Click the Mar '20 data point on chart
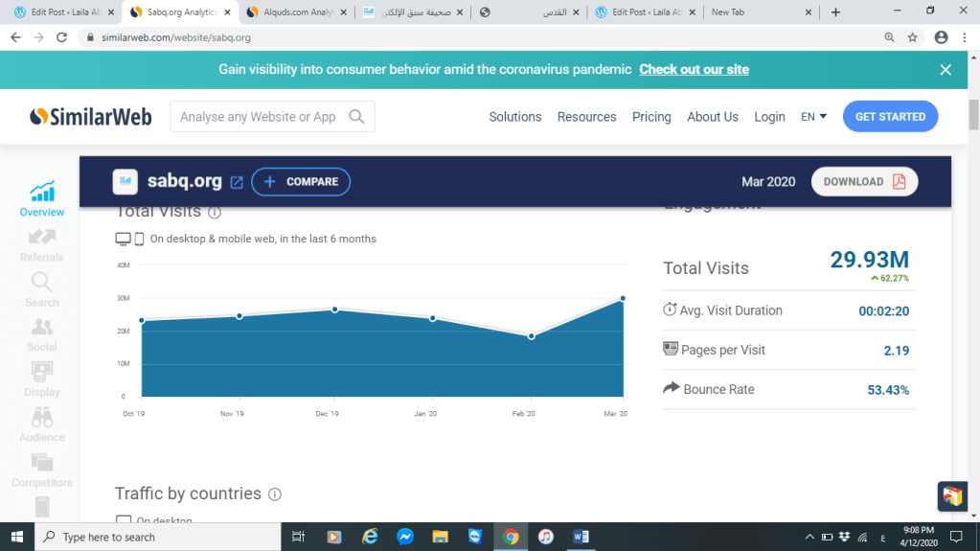The width and height of the screenshot is (980, 551). (x=623, y=299)
